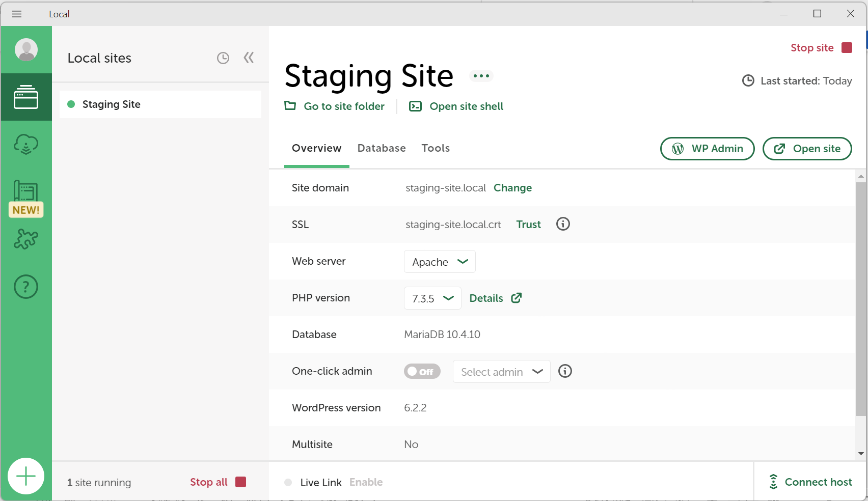This screenshot has height=501, width=868.
Task: Click the MariaDB 10.4.10 value
Action: 442,335
